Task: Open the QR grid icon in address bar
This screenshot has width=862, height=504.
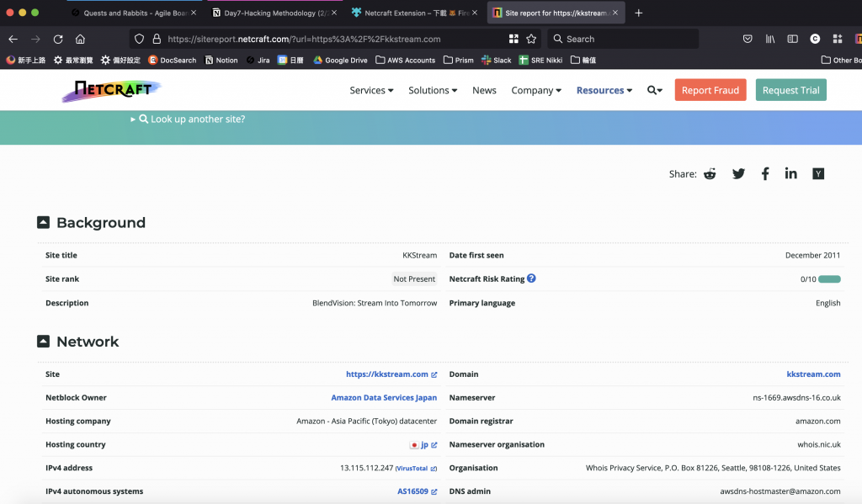Action: point(513,39)
